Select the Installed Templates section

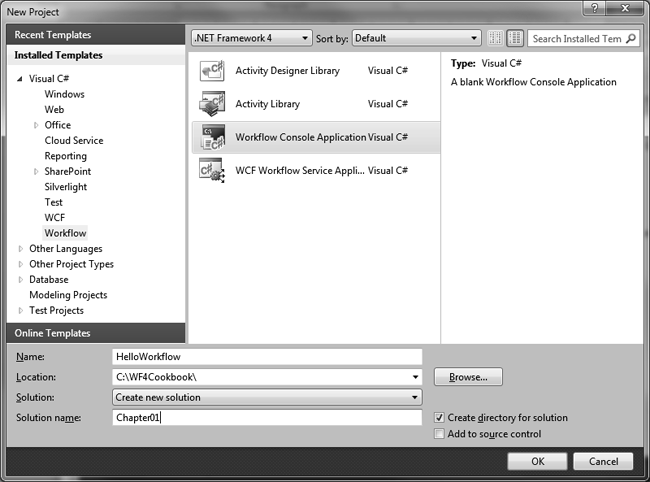click(x=96, y=55)
